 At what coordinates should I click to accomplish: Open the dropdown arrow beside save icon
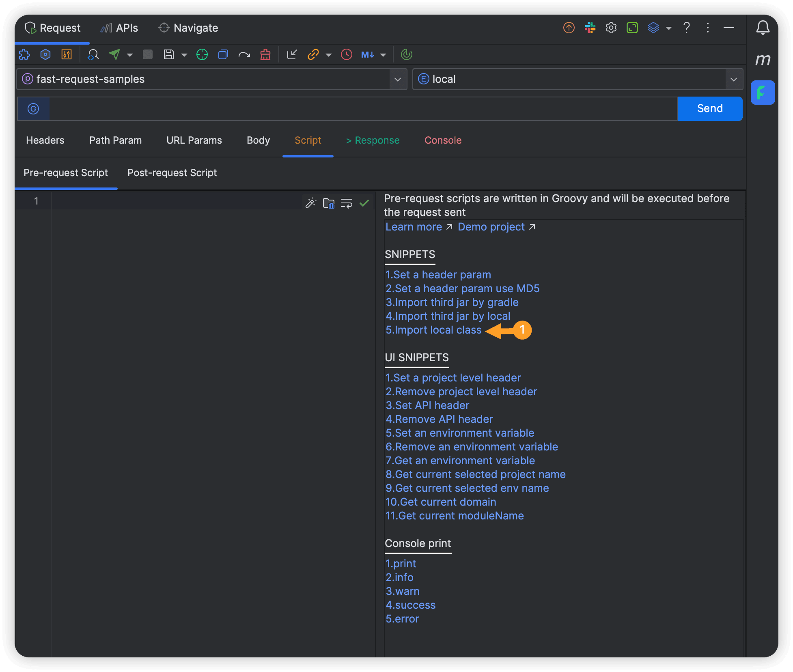(184, 55)
